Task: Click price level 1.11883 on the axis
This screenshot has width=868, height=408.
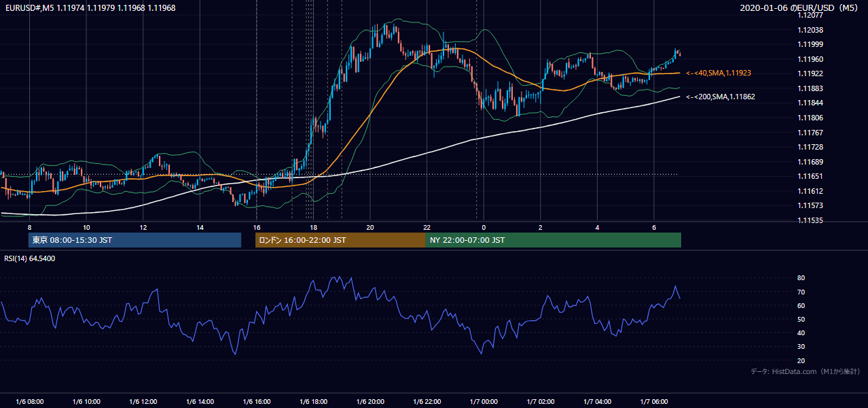Action: coord(810,88)
